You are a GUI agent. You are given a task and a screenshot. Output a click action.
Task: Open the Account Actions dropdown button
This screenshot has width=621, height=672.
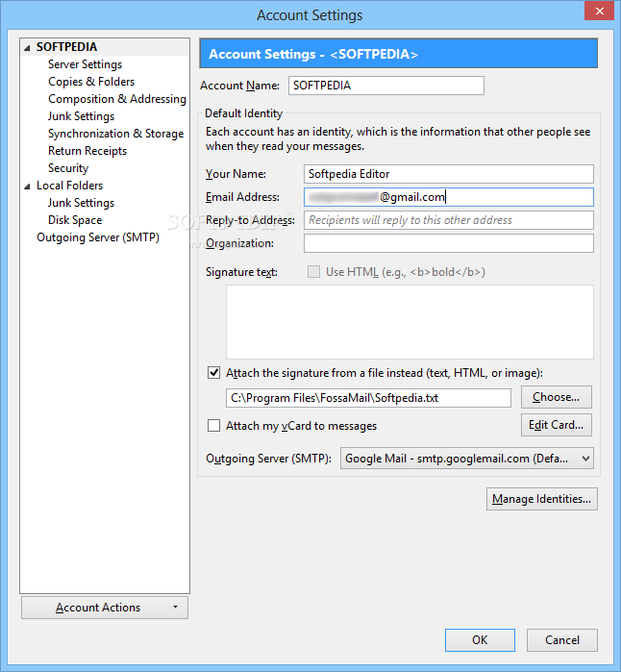105,608
